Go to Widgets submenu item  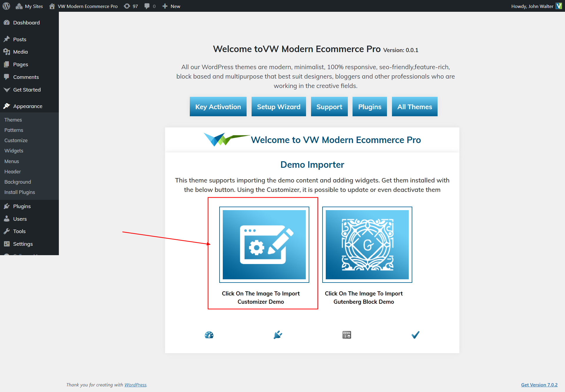coord(14,151)
